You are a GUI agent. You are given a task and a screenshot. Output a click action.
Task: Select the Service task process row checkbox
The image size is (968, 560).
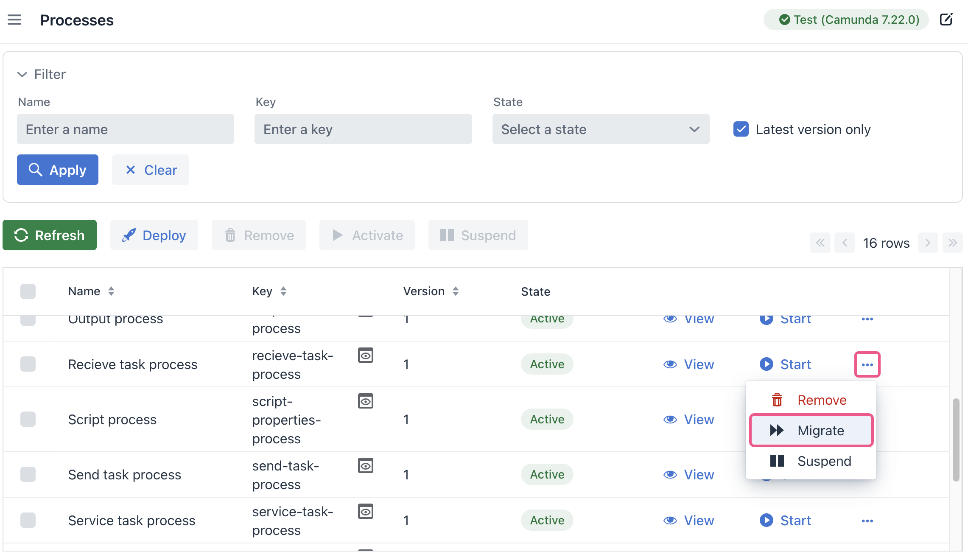(28, 520)
